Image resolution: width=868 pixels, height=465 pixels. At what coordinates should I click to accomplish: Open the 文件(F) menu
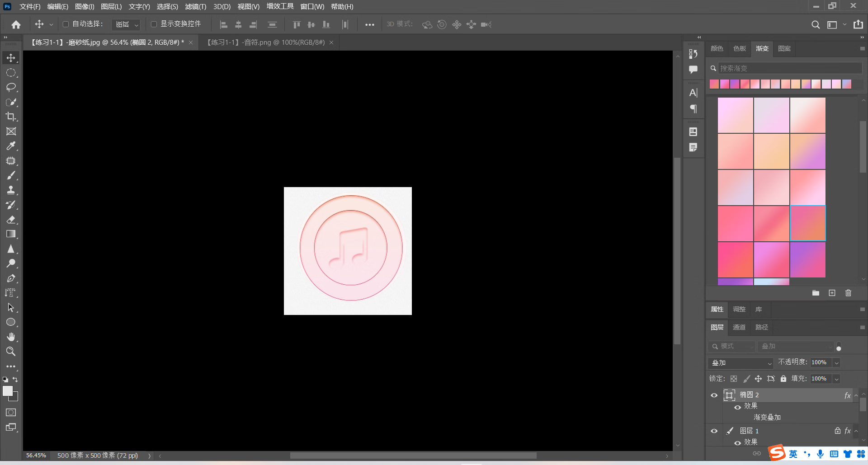point(30,7)
